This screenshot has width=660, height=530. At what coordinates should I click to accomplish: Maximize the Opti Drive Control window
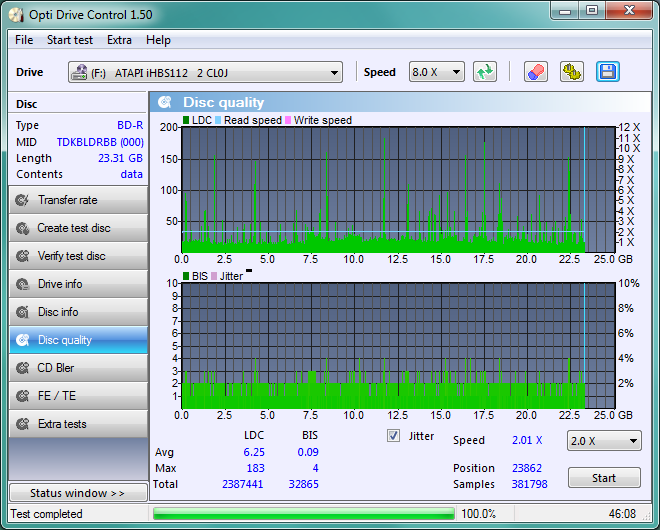click(592, 11)
